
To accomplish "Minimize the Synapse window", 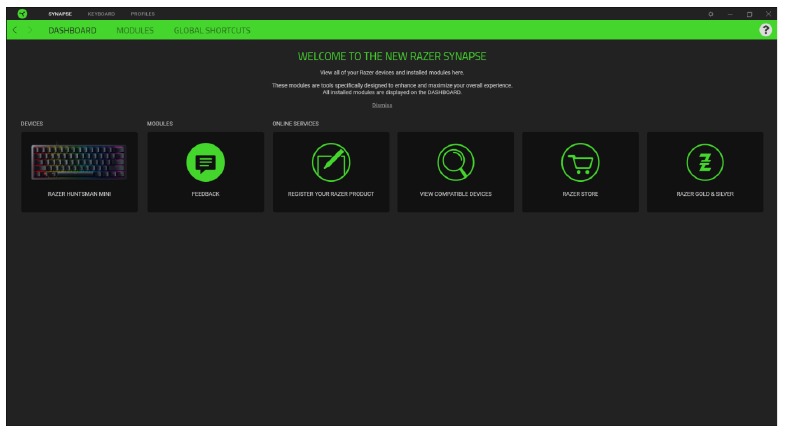I will tap(730, 14).
